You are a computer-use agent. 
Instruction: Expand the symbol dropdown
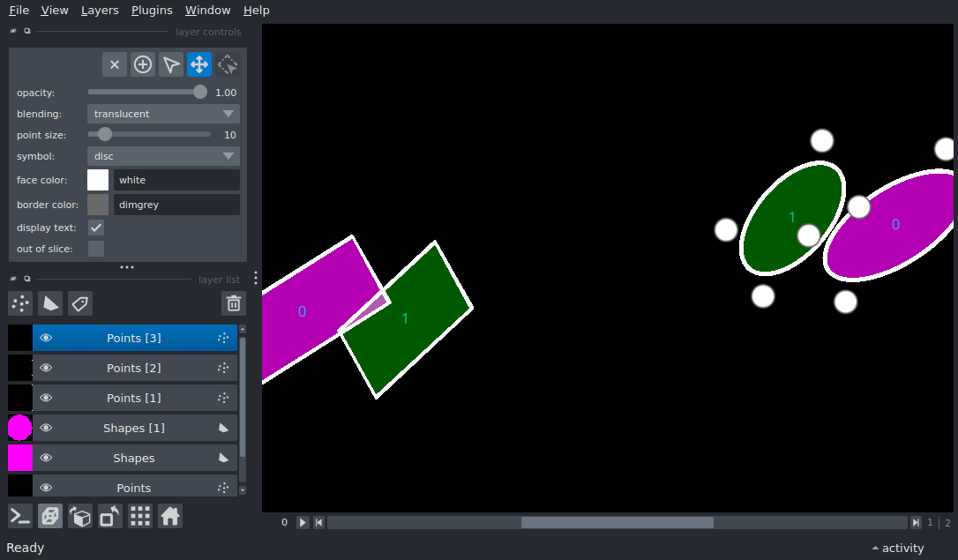point(163,156)
